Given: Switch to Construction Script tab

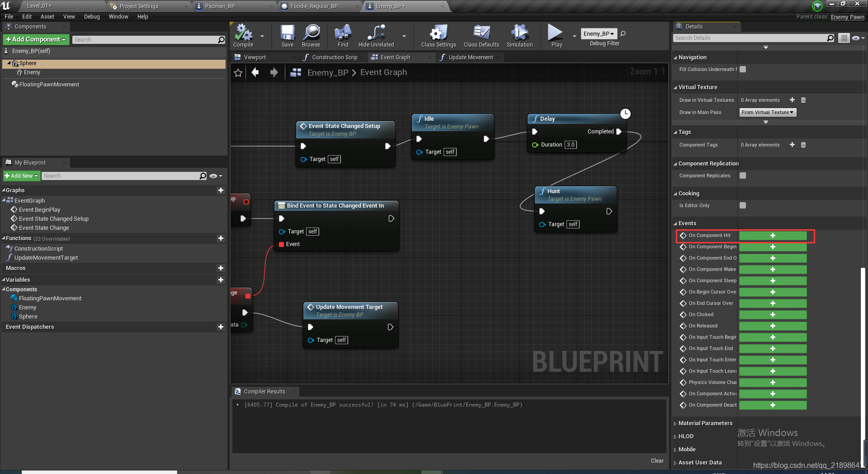Looking at the screenshot, I should pyautogui.click(x=335, y=57).
